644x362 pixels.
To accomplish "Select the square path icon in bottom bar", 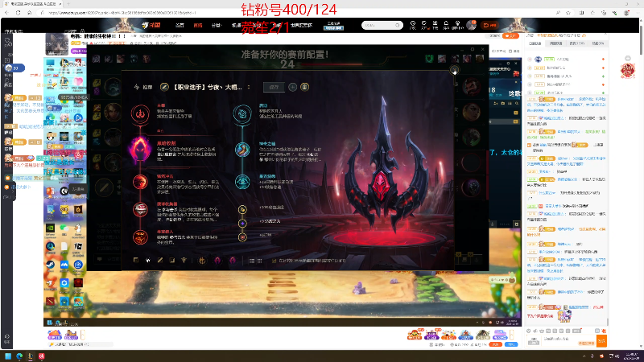I will [x=172, y=260].
